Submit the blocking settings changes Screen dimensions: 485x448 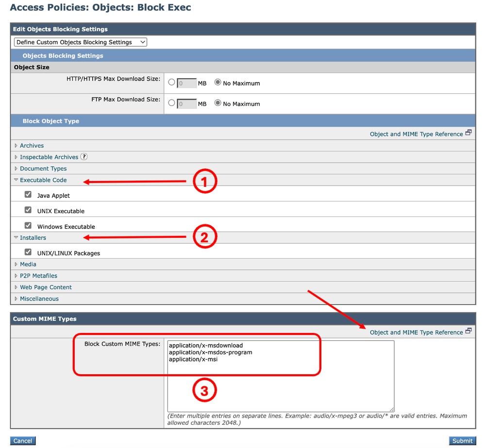click(x=462, y=440)
